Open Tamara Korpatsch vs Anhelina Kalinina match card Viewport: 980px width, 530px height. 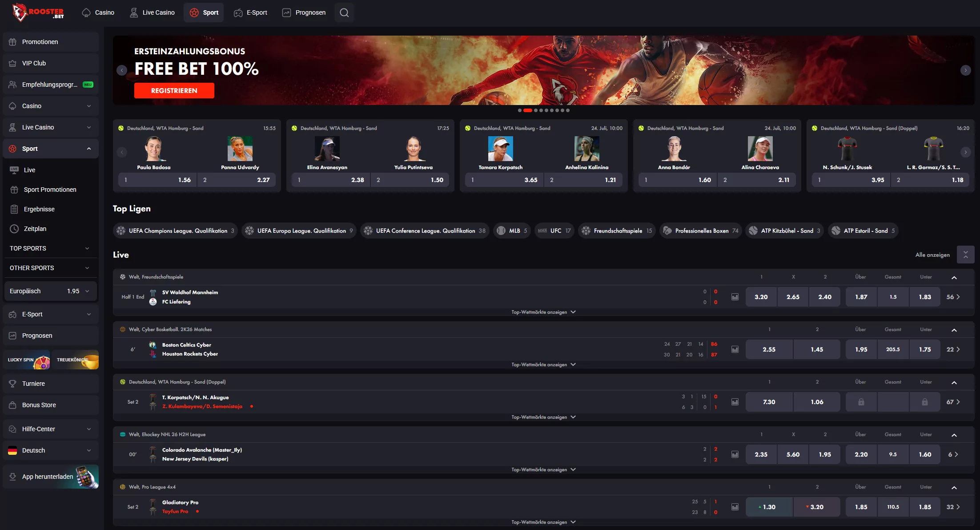coord(543,156)
